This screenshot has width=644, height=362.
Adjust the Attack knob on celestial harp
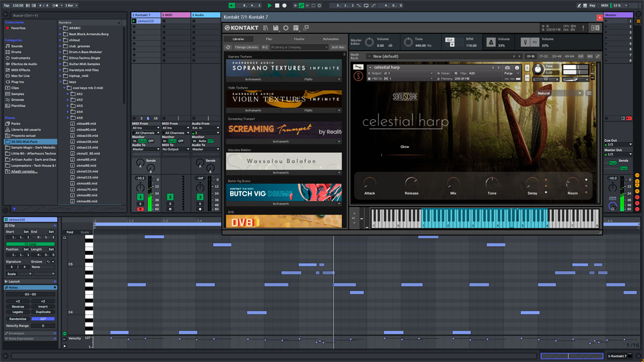pyautogui.click(x=370, y=182)
